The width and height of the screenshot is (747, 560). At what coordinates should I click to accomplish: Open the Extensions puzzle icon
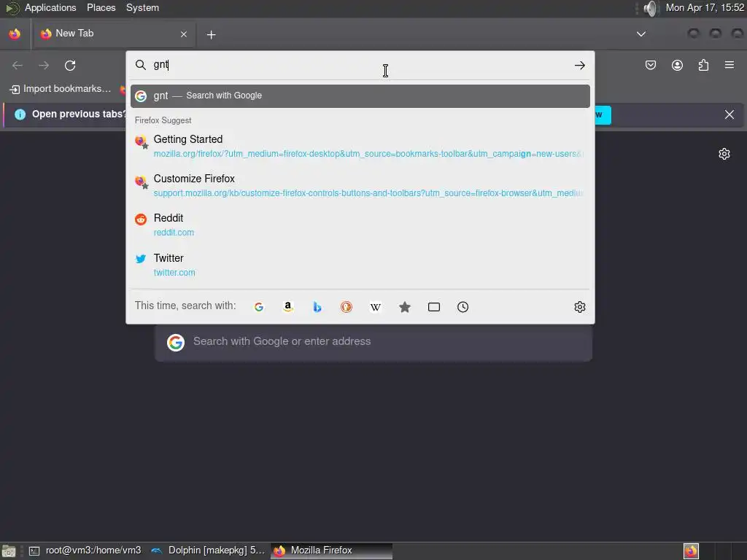tap(703, 65)
